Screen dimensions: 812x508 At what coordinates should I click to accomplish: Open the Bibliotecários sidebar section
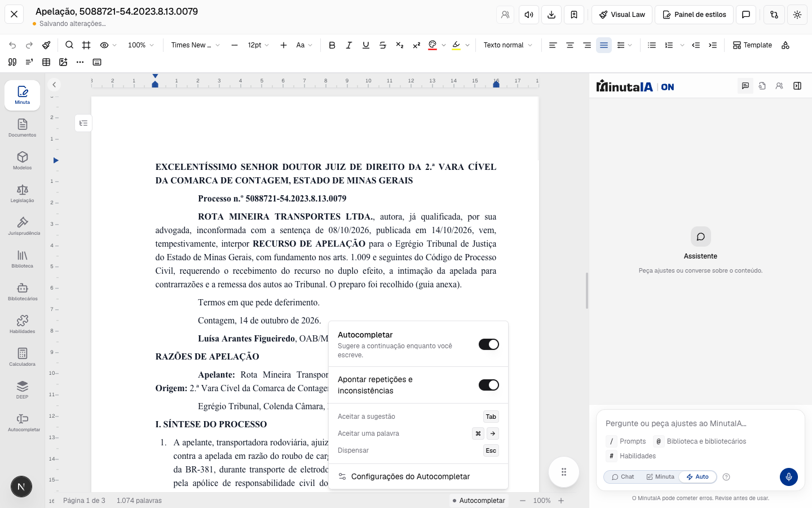(22, 291)
